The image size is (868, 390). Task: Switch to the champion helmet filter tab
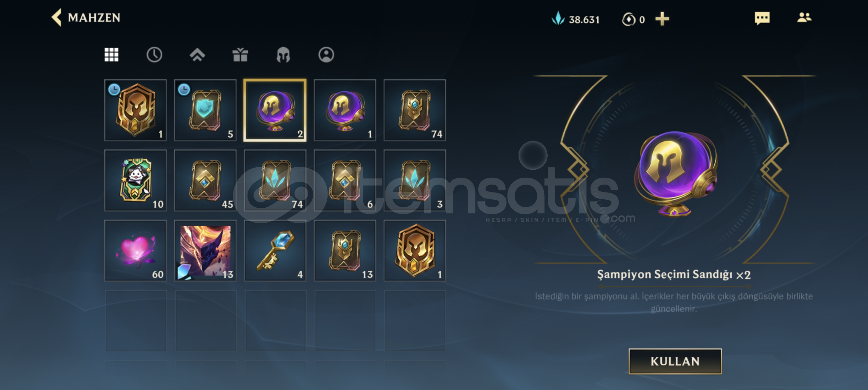283,55
